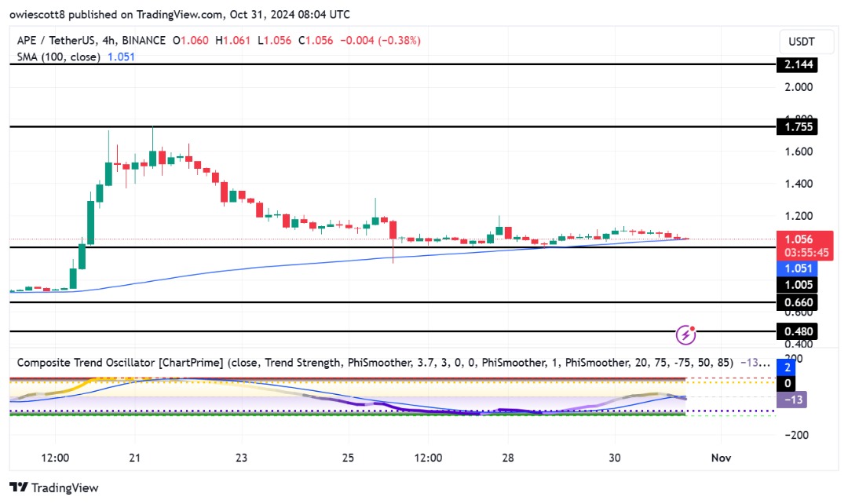
Task: Click the C1.056 close price value
Action: point(316,41)
